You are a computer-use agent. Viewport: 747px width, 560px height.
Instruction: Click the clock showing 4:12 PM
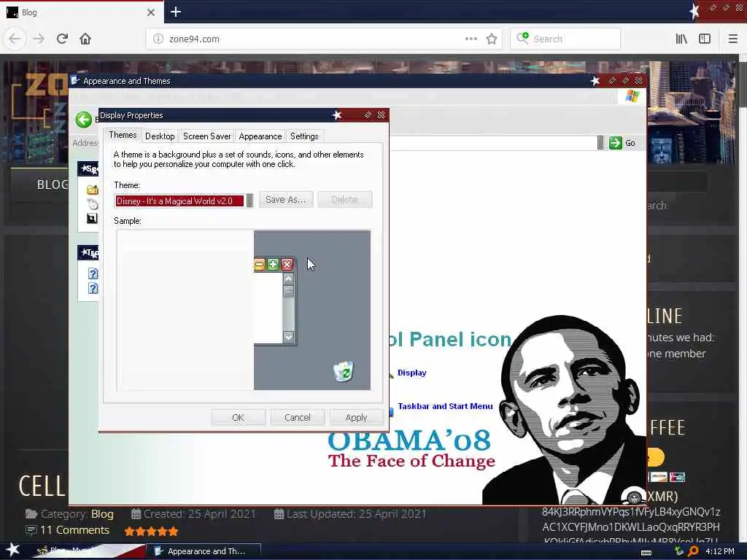click(x=720, y=551)
